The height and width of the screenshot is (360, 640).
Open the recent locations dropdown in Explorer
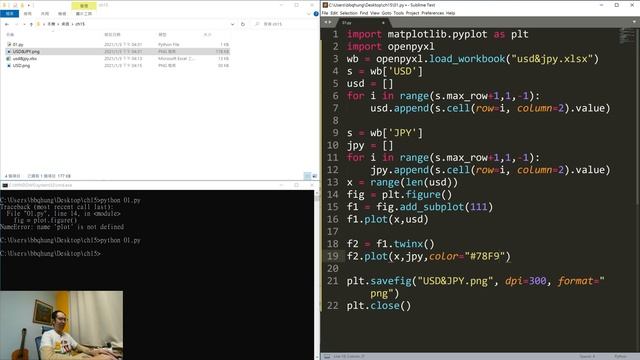24,24
